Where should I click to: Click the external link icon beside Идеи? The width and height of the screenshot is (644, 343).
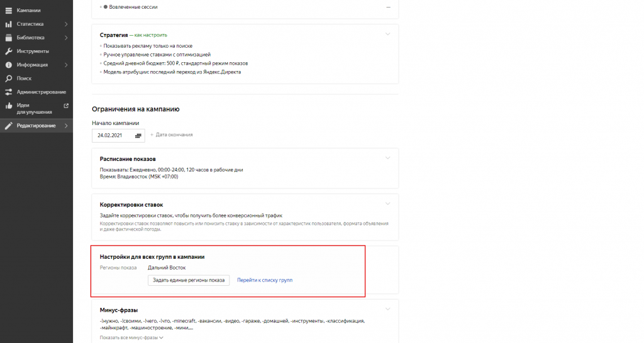pyautogui.click(x=66, y=106)
